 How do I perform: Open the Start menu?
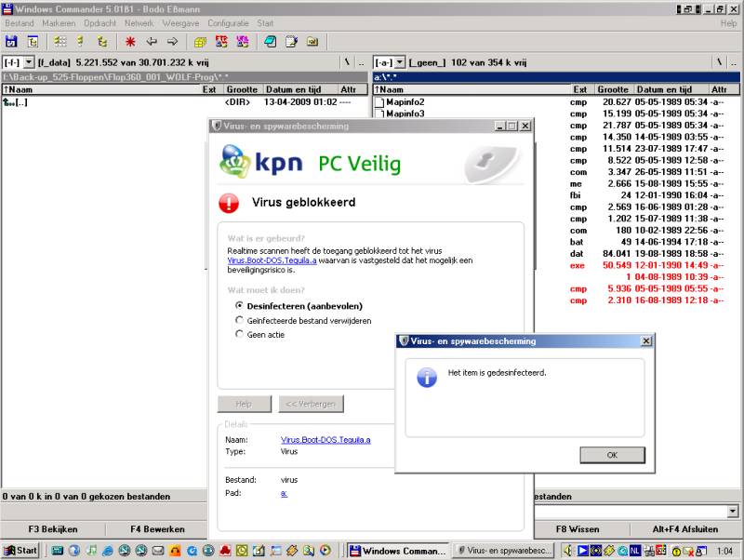[x=20, y=551]
